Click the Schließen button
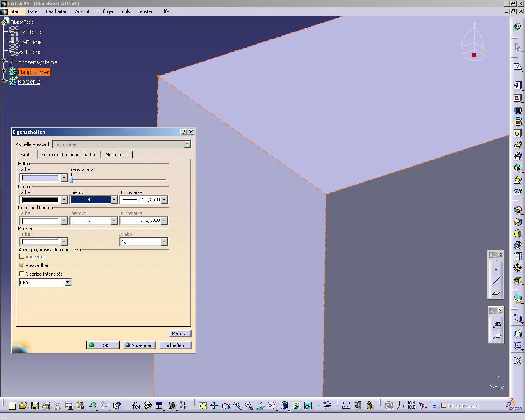The image size is (525, 420). [x=175, y=345]
